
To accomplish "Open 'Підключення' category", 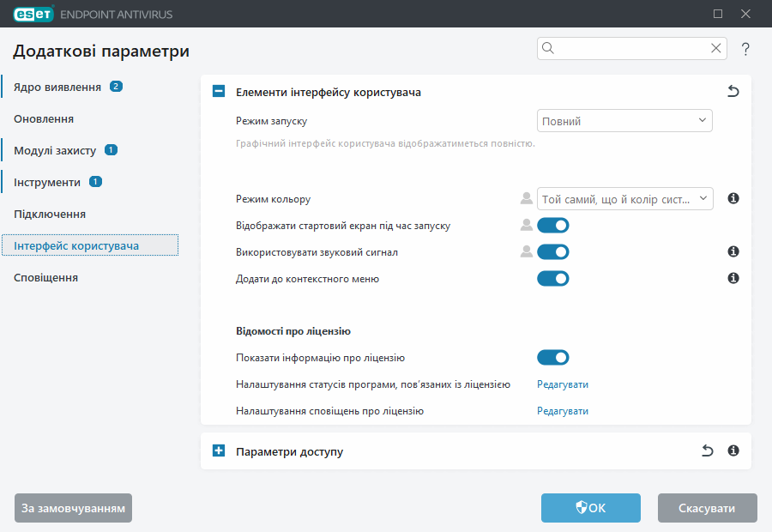I will tap(50, 215).
